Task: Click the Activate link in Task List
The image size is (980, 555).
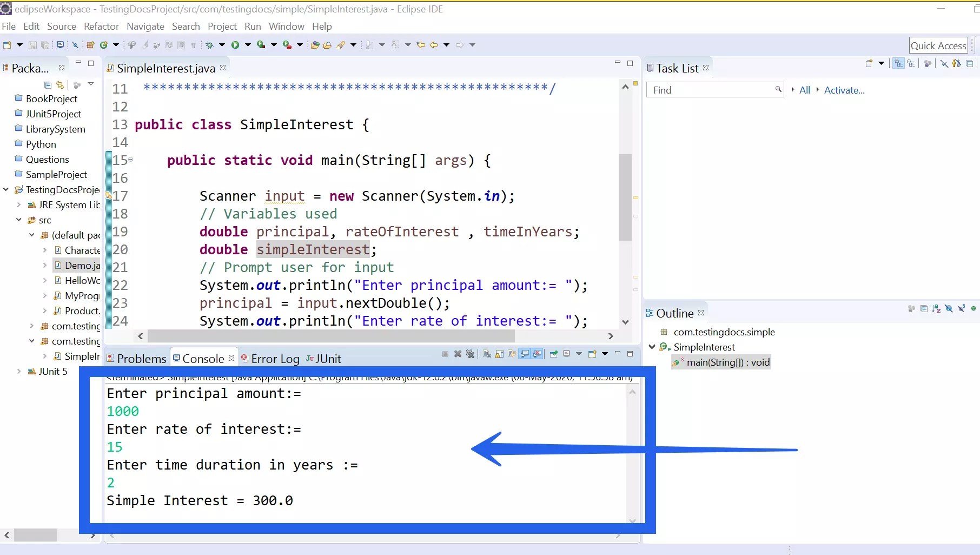Action: (x=844, y=90)
